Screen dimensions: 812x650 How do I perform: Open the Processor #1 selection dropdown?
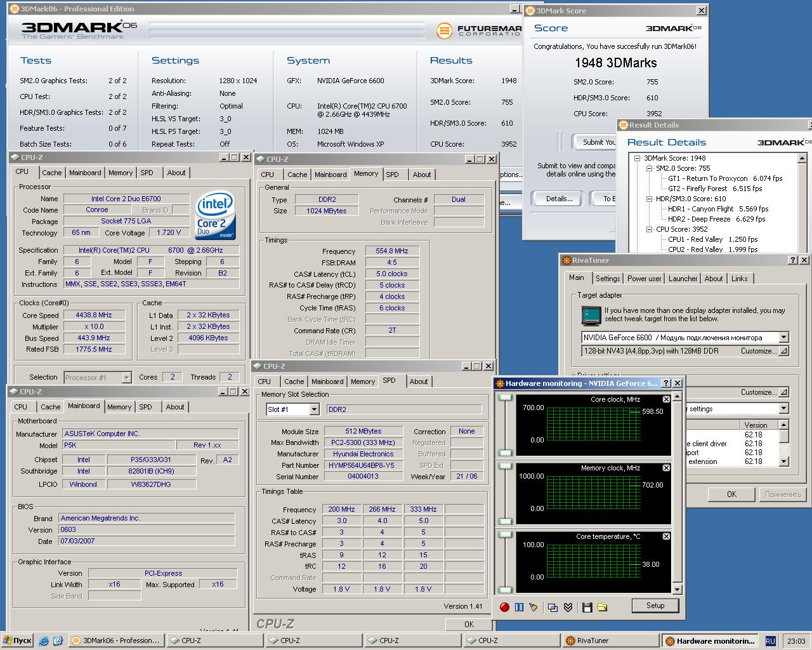(126, 378)
